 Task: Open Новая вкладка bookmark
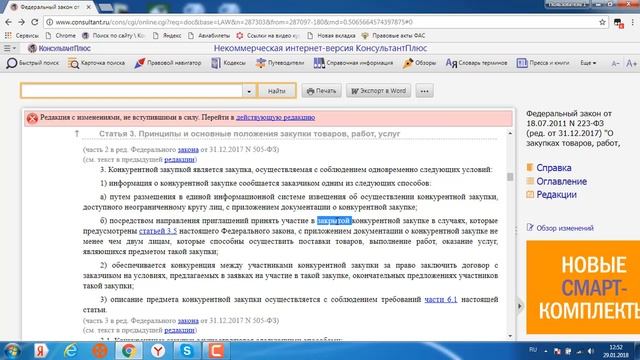(x=331, y=36)
